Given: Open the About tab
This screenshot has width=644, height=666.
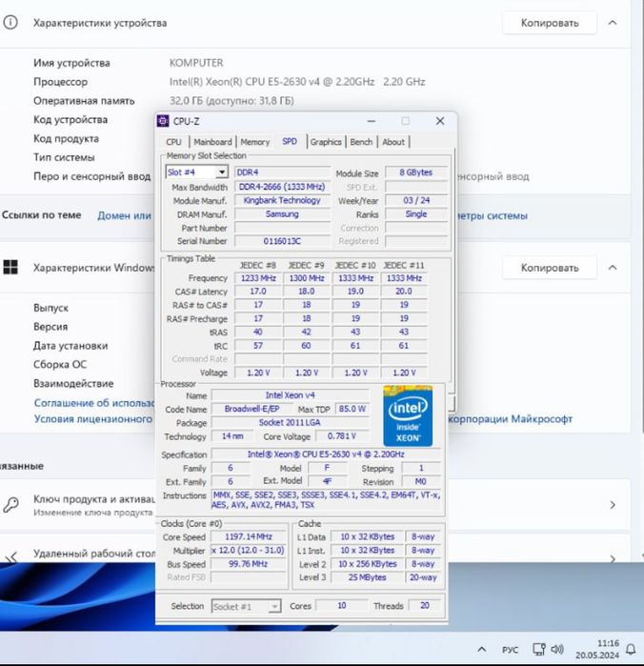Looking at the screenshot, I should [x=393, y=142].
